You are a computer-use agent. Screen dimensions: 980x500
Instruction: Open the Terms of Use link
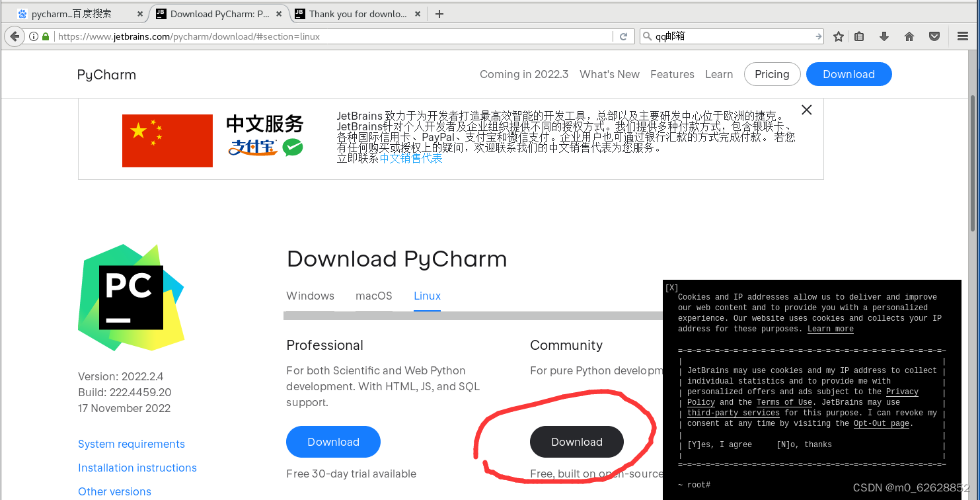784,402
